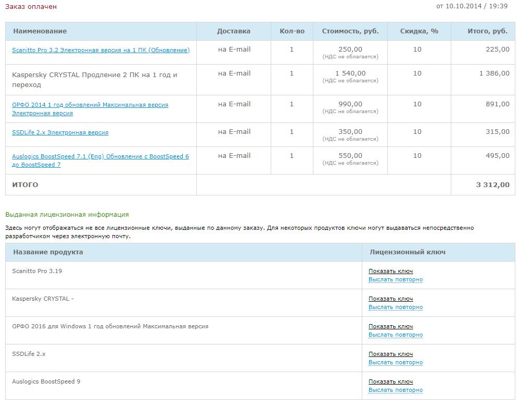This screenshot has height=407, width=532.
Task: Click the order date 10.10.2014 / 19:39
Action: [472, 6]
